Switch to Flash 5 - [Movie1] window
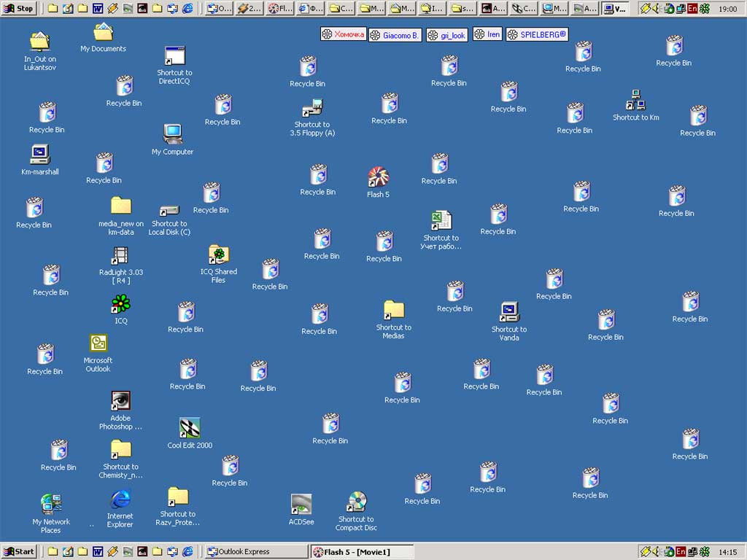 pos(362,552)
